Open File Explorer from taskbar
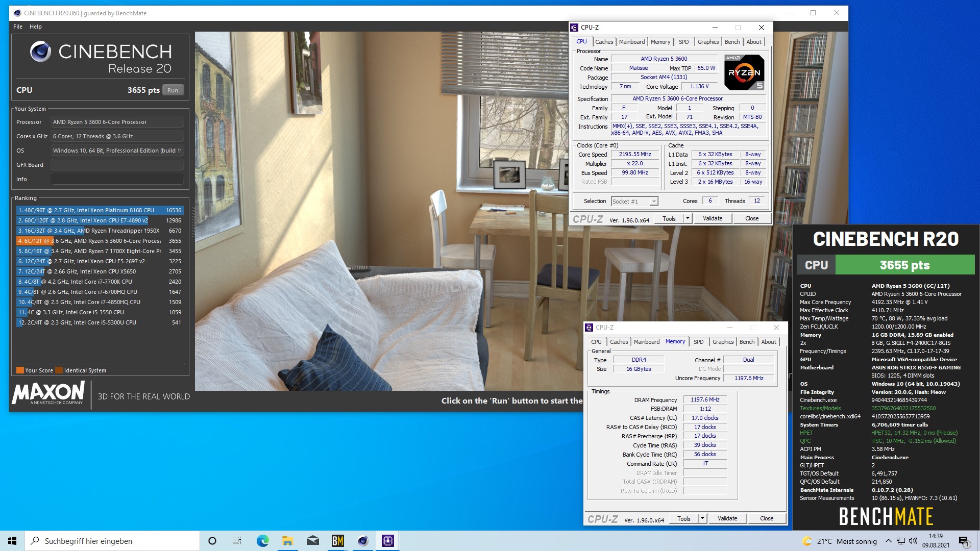 [x=287, y=541]
